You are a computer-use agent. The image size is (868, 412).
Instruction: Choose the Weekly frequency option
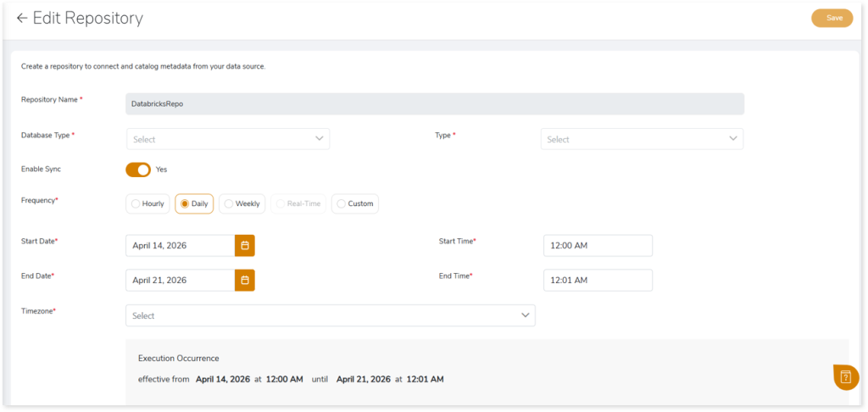click(x=242, y=203)
